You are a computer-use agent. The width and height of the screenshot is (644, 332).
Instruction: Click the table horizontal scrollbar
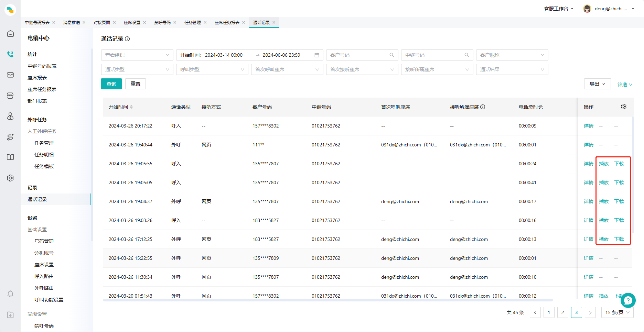pyautogui.click(x=328, y=300)
